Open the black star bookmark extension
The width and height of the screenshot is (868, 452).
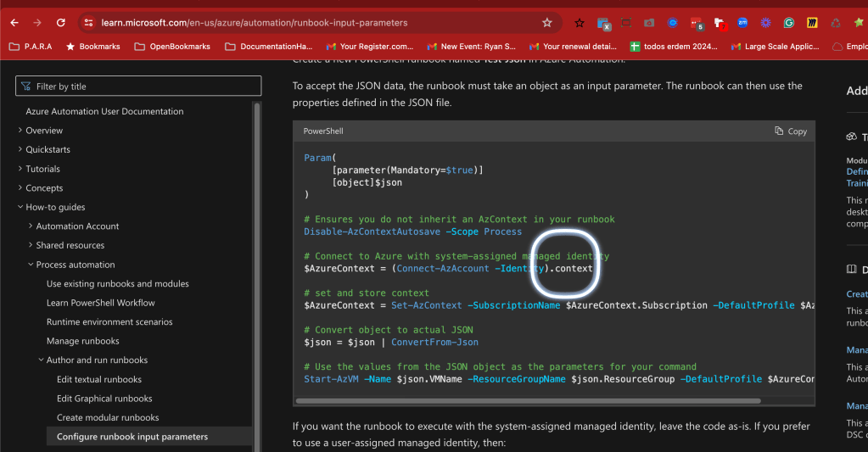pyautogui.click(x=579, y=23)
